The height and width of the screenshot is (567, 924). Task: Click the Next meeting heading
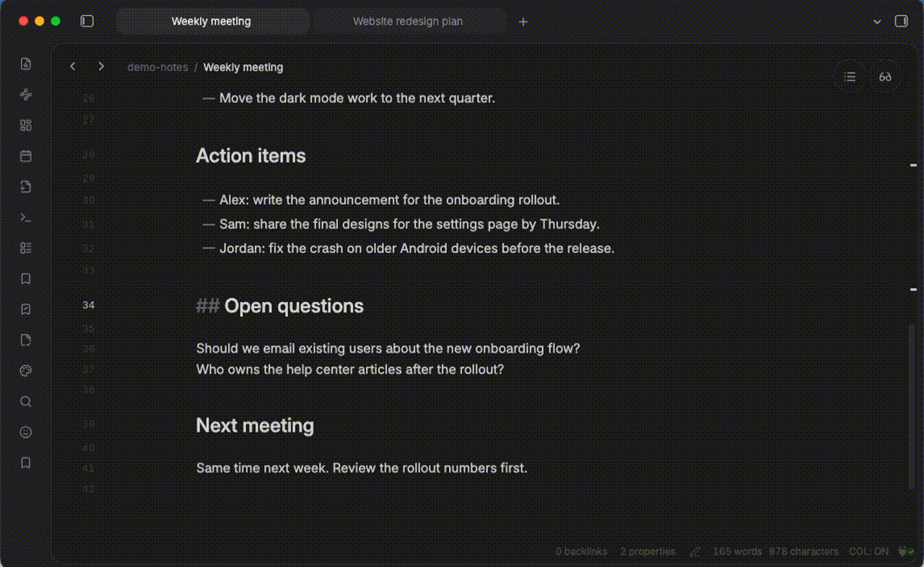pyautogui.click(x=255, y=426)
